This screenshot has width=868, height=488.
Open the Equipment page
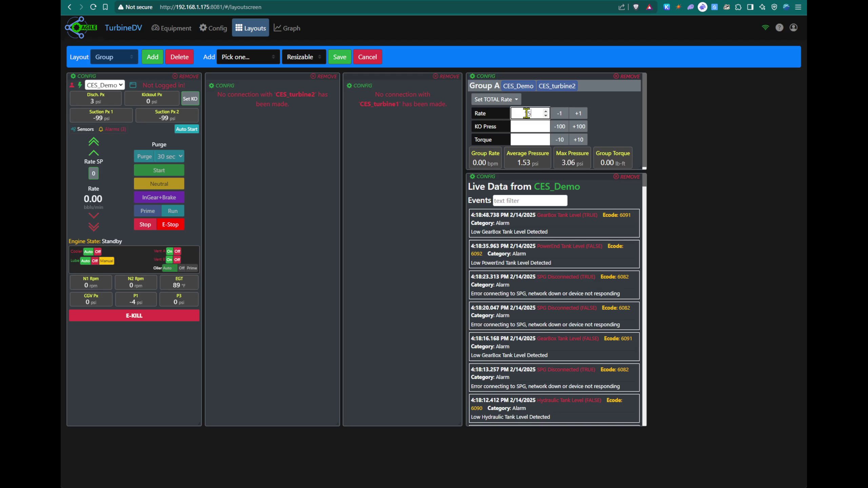(x=172, y=28)
